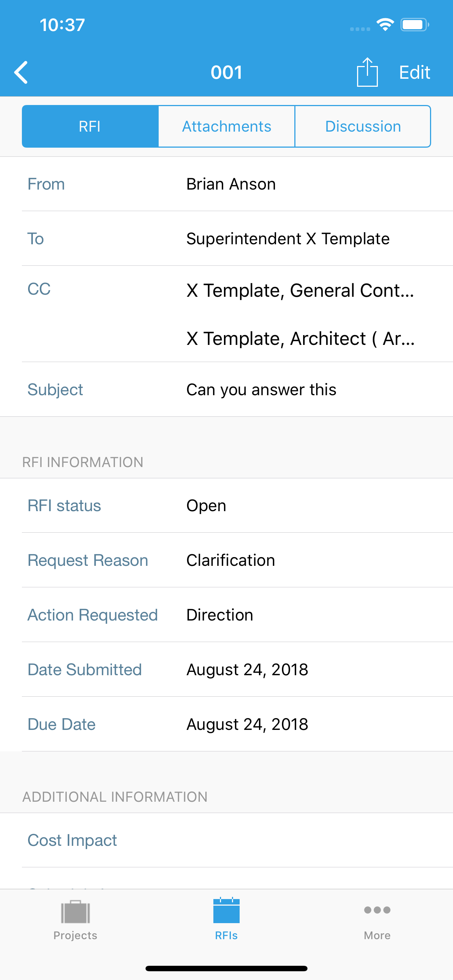Tap the Wi-Fi status icon
Image resolution: width=453 pixels, height=980 pixels.
coord(385,25)
